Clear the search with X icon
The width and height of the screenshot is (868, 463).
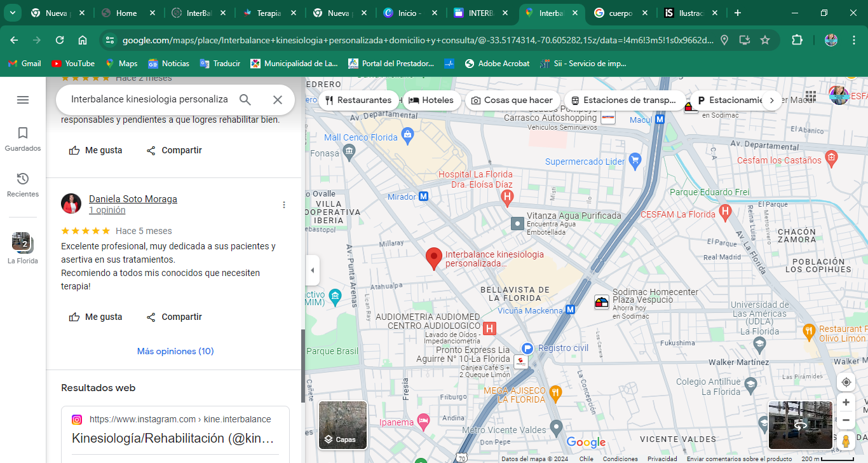point(278,100)
